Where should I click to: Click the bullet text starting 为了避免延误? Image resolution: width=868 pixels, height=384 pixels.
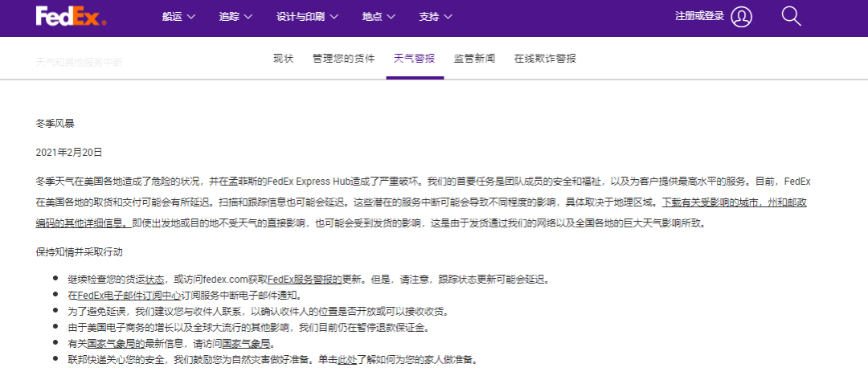pyautogui.click(x=257, y=311)
